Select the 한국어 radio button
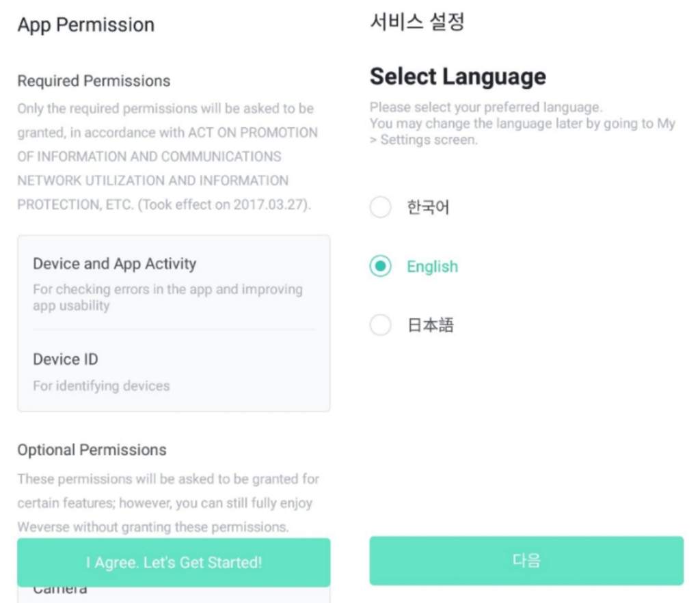Viewport: 700px width, 603px height. pos(380,207)
